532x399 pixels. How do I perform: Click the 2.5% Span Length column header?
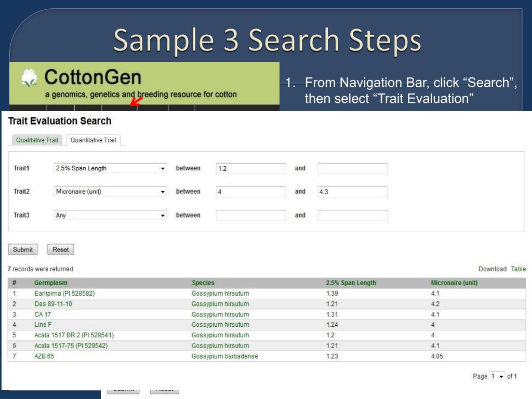coord(351,283)
